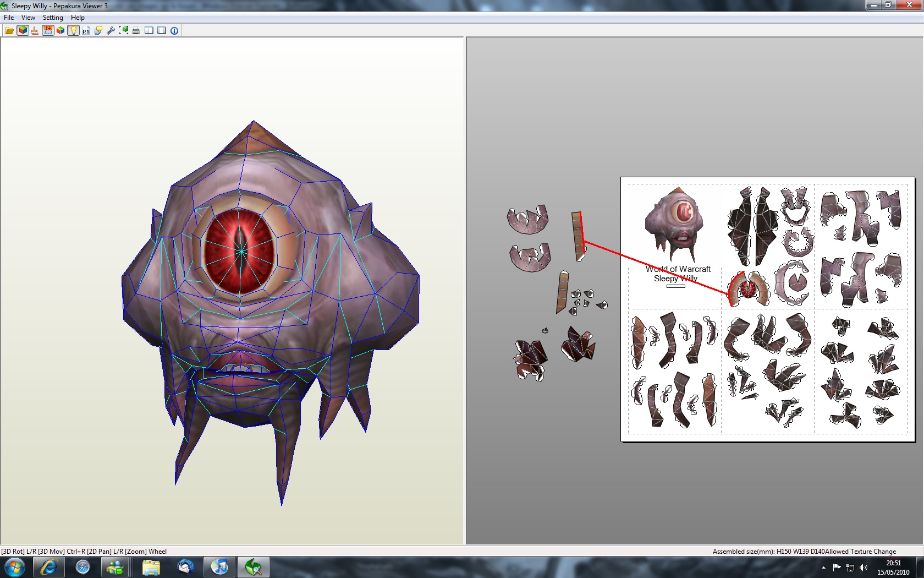The height and width of the screenshot is (578, 924).
Task: Open the Windows Start menu
Action: pyautogui.click(x=15, y=567)
